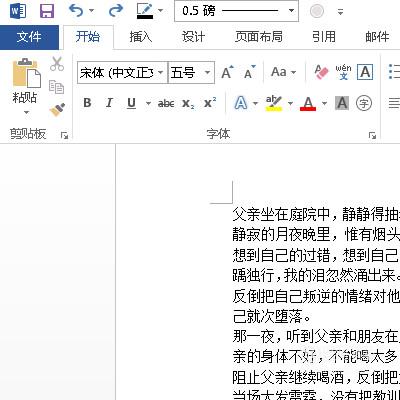Viewport: 400px width, 400px height.
Task: Cut selection with scissors icon
Action: (57, 64)
